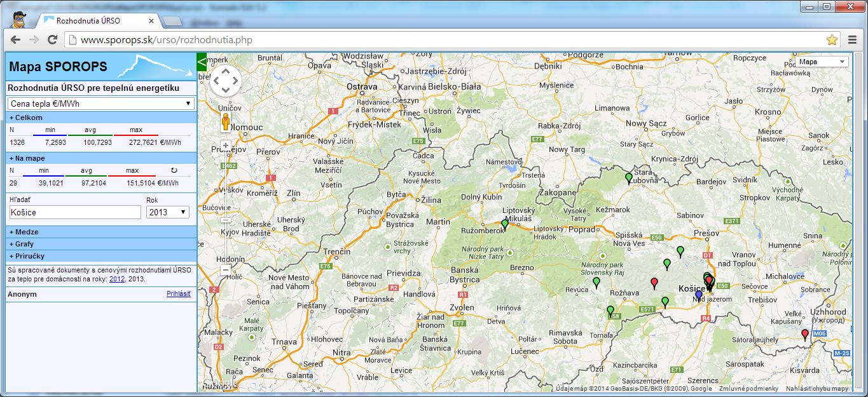The image size is (868, 397).
Task: Zoom in on the map
Action: pyautogui.click(x=225, y=145)
